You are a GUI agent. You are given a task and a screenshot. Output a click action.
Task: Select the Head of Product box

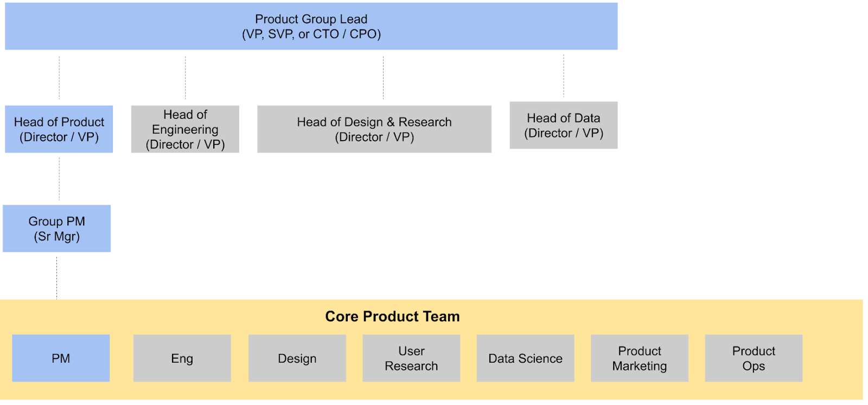(x=59, y=129)
